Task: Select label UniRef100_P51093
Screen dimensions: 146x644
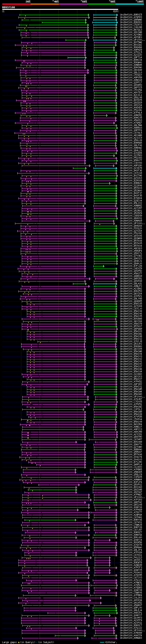Action: [x=131, y=158]
